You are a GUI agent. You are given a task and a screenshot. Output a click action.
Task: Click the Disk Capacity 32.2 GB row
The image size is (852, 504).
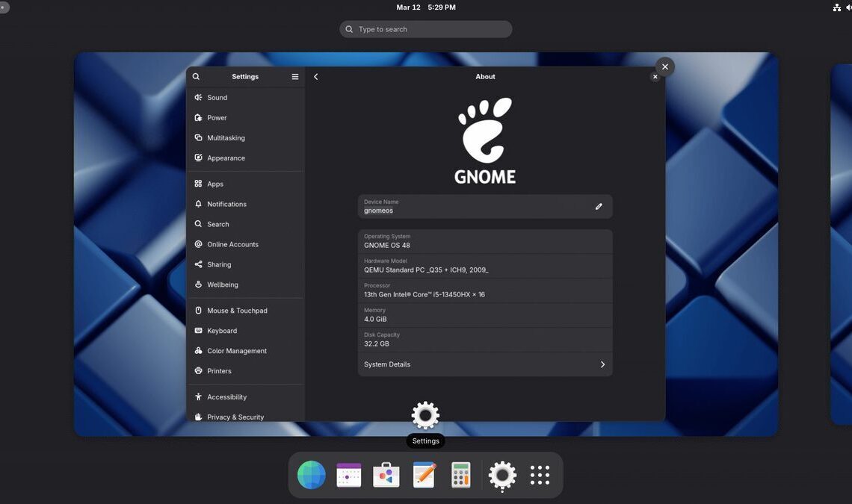pyautogui.click(x=485, y=340)
